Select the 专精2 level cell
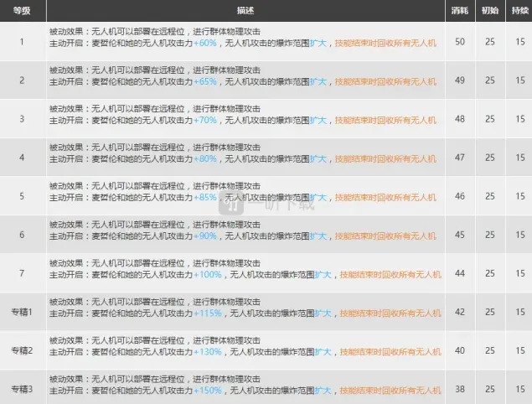The width and height of the screenshot is (532, 404). point(22,350)
